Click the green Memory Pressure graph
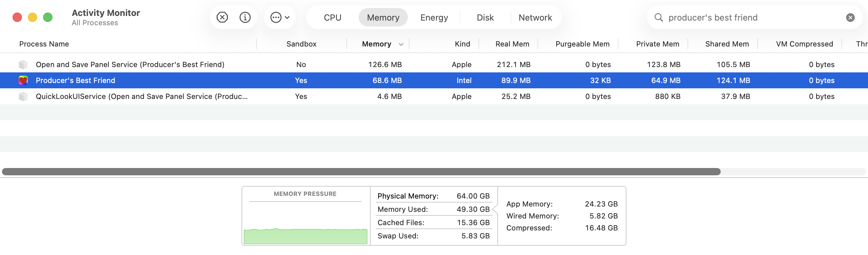The height and width of the screenshot is (255, 868). 305,236
